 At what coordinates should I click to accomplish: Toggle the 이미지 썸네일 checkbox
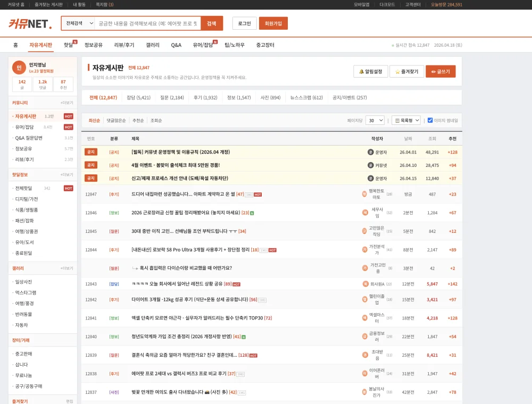pyautogui.click(x=430, y=120)
